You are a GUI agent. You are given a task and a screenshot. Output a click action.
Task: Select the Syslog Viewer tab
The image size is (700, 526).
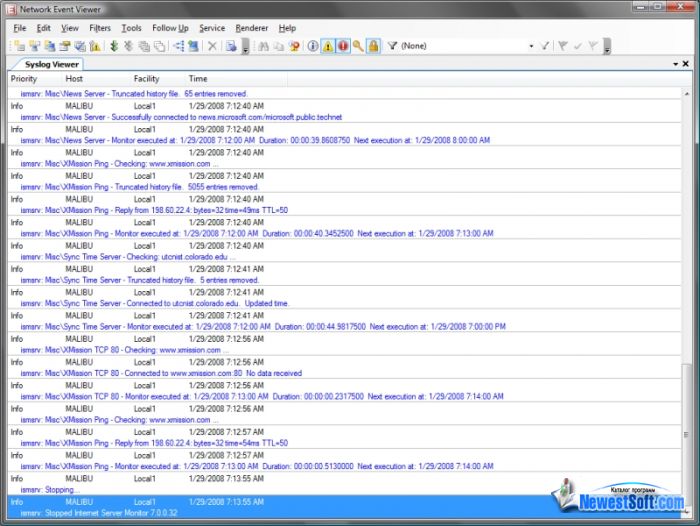[x=48, y=64]
